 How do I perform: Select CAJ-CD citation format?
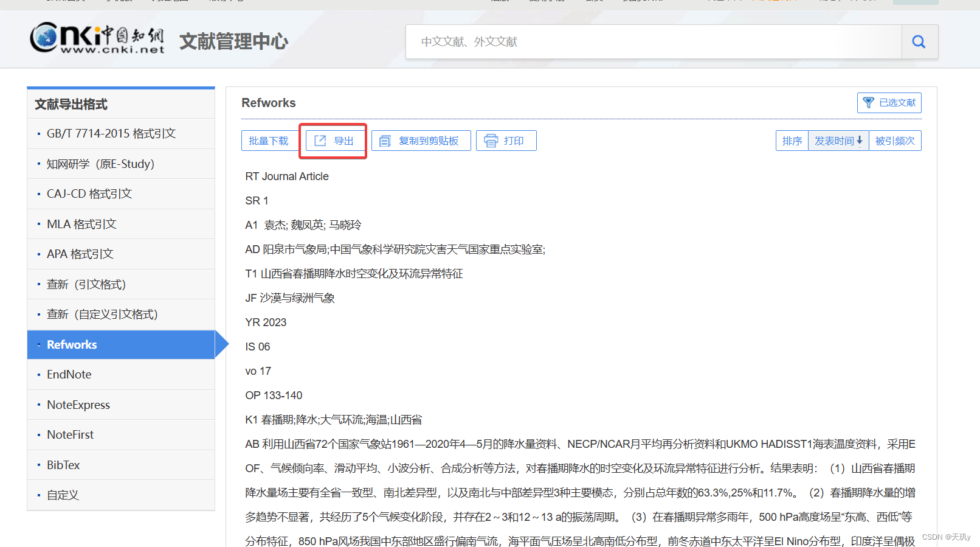click(121, 194)
